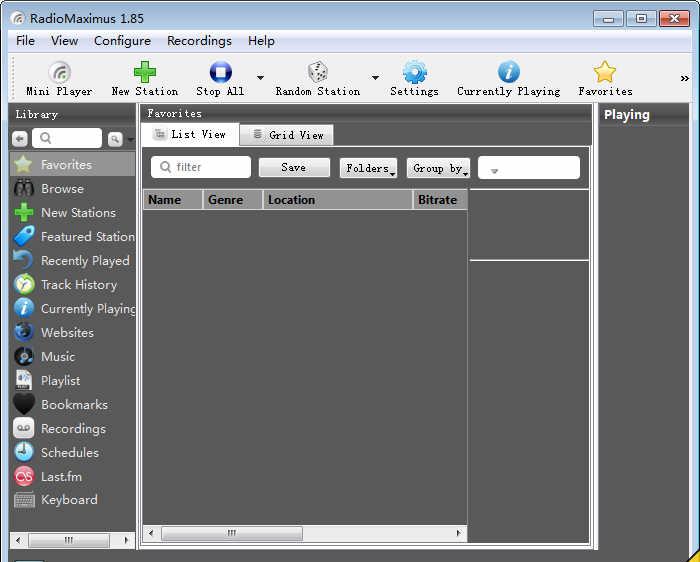The width and height of the screenshot is (700, 562).
Task: Sort by the Genre column header
Action: (x=233, y=200)
